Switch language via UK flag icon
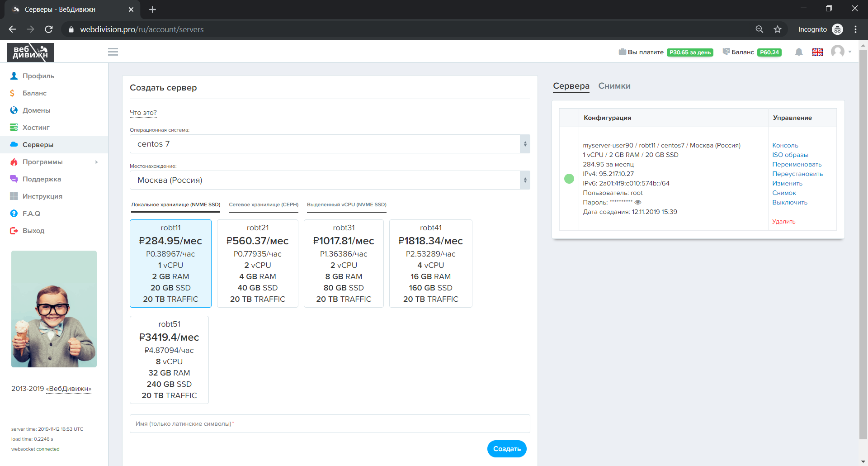The width and height of the screenshot is (868, 466). [817, 52]
